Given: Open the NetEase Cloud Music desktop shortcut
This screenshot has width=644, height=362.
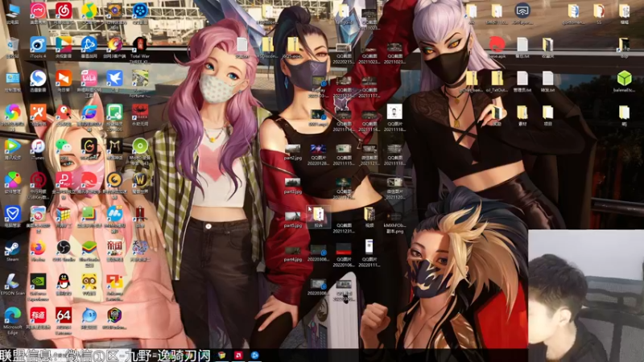Looking at the screenshot, I should [x=64, y=10].
